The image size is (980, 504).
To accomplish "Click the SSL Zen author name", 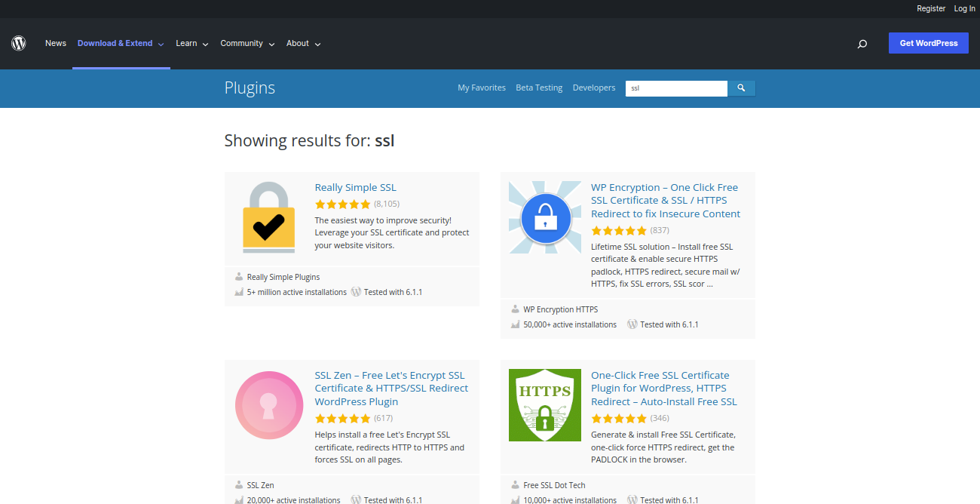I will 261,485.
